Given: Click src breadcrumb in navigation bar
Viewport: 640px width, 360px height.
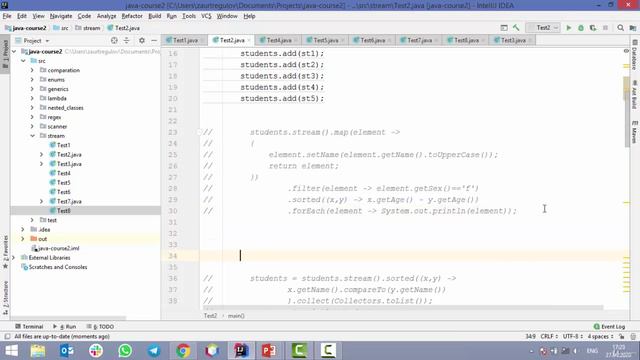Looking at the screenshot, I should pyautogui.click(x=61, y=28).
